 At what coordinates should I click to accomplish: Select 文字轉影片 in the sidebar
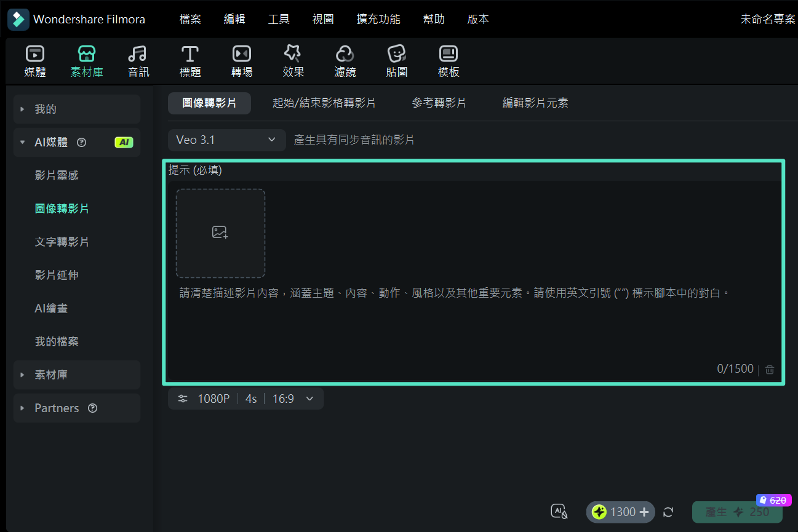click(x=62, y=242)
